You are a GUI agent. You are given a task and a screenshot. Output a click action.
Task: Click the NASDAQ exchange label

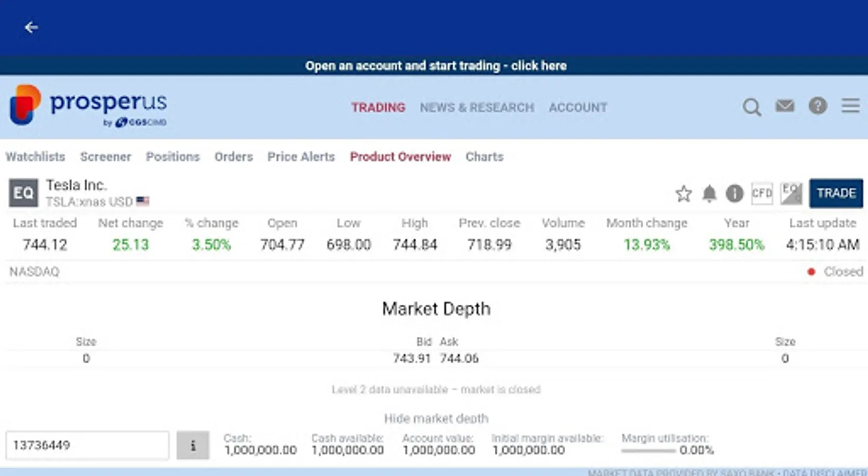pos(34,272)
